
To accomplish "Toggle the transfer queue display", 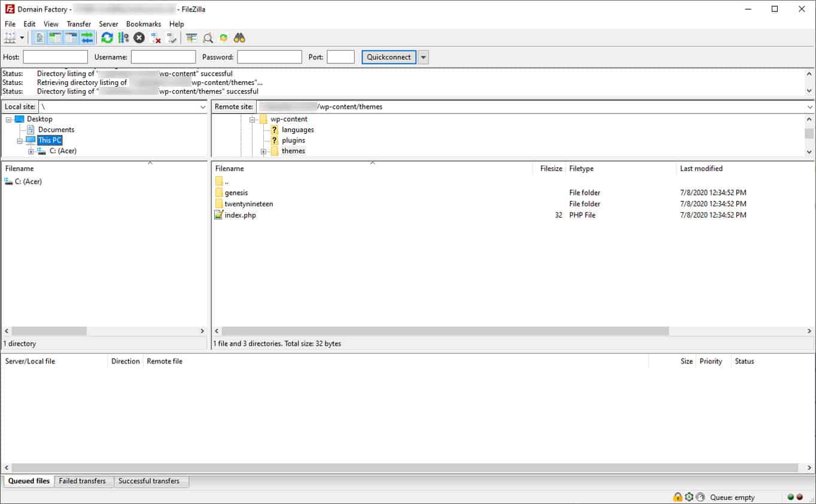I will click(x=87, y=38).
